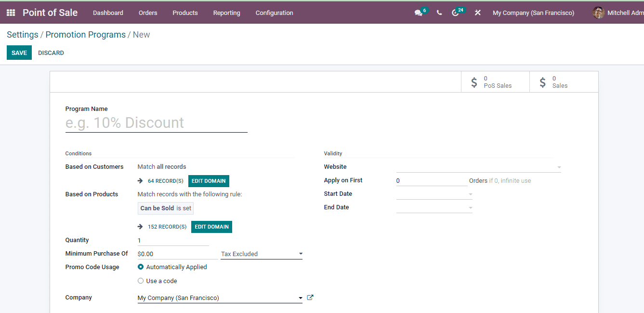Open the Tax Excluded dropdown

tap(300, 254)
